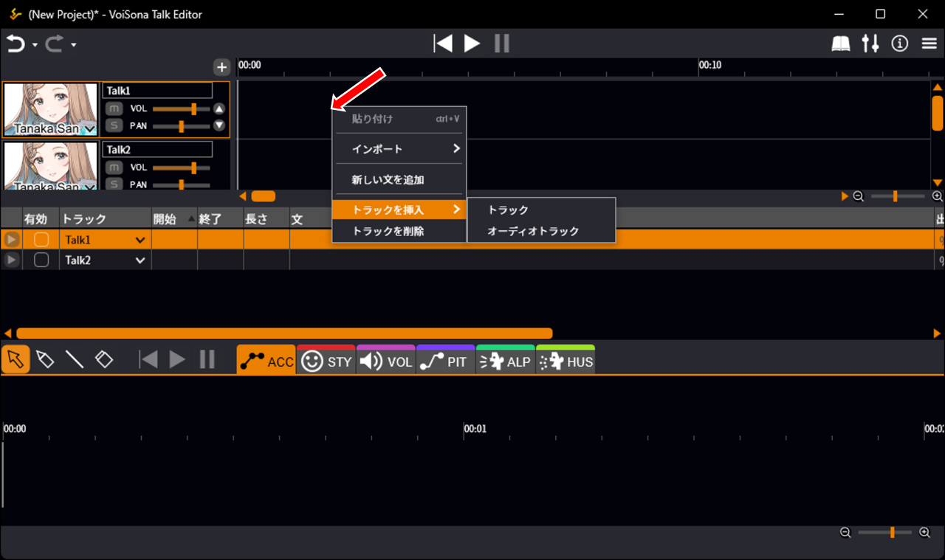Viewport: 945px width, 560px height.
Task: Open the hamburger main menu
Action: point(929,44)
